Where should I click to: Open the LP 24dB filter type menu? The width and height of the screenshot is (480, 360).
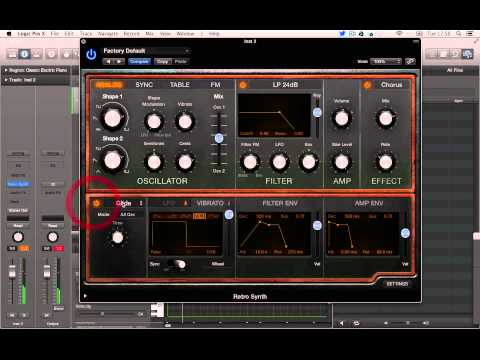(x=285, y=85)
